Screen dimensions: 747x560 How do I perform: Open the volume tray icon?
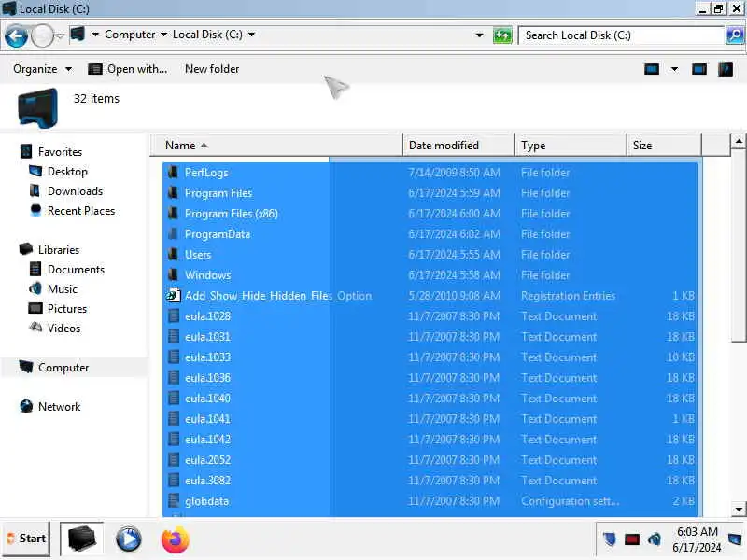coord(655,539)
